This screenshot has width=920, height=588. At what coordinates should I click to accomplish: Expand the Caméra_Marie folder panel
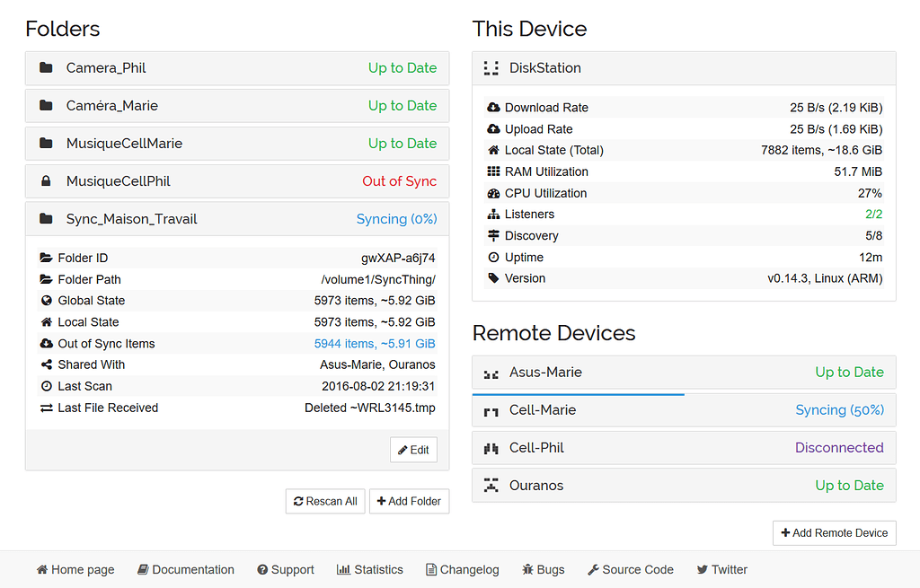[x=237, y=106]
